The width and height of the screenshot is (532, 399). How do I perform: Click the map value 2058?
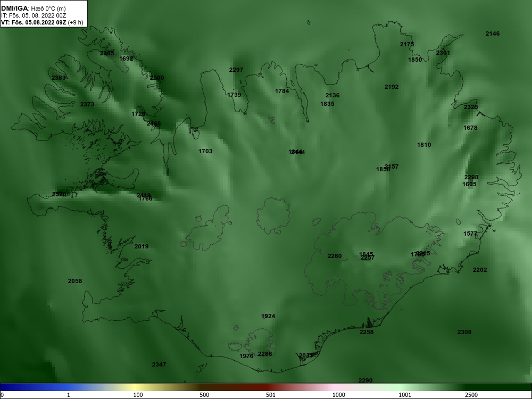pyautogui.click(x=75, y=281)
